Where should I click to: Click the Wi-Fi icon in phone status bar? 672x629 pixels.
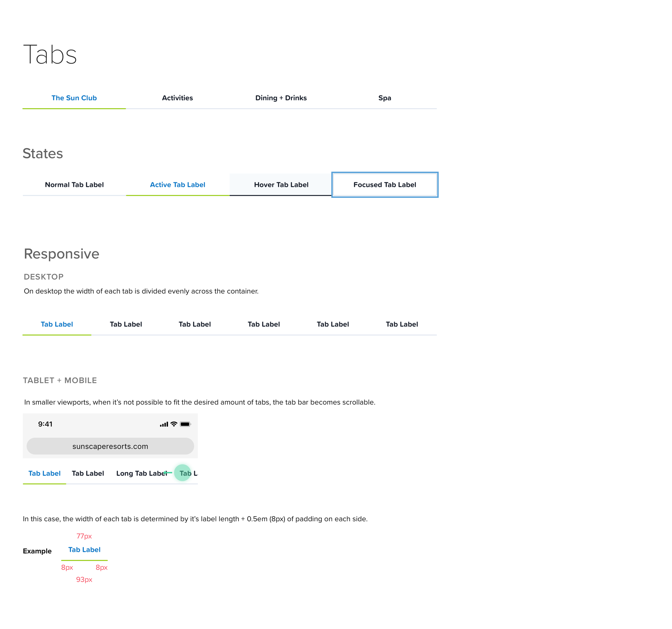click(174, 424)
